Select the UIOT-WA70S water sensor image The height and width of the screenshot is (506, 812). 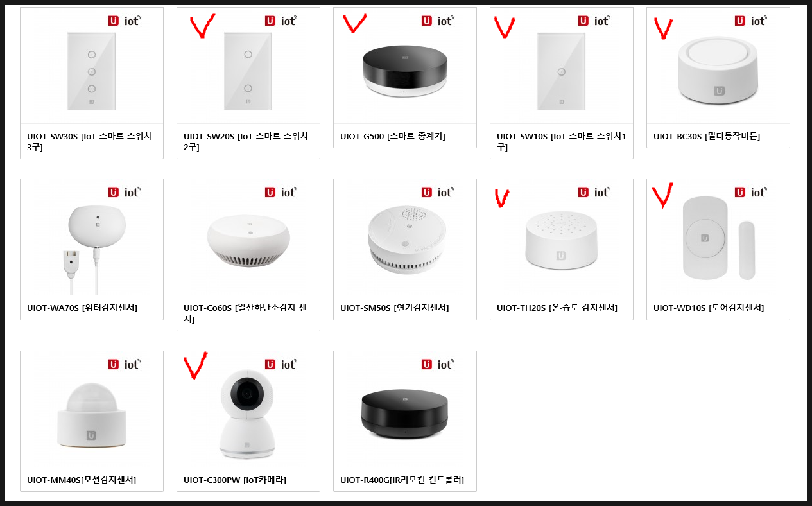[x=92, y=238]
